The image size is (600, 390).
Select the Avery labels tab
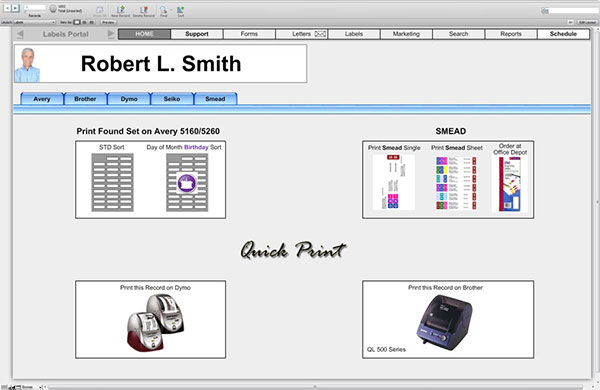point(42,99)
